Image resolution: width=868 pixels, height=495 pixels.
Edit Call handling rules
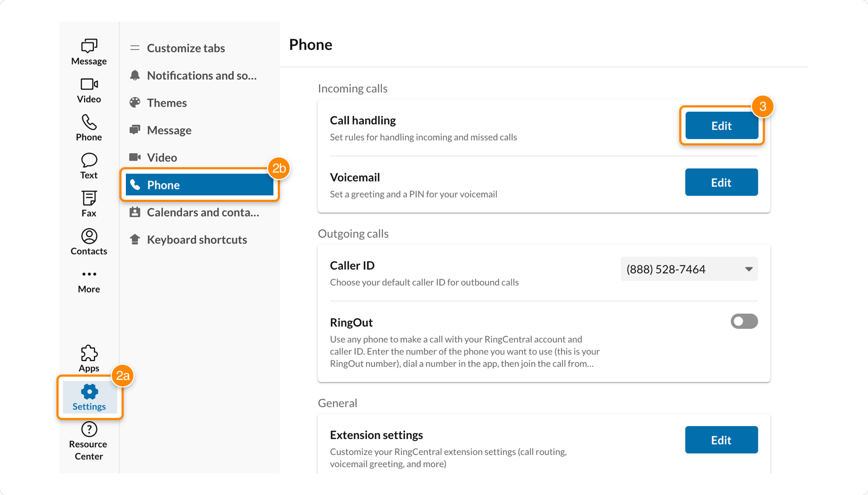722,125
